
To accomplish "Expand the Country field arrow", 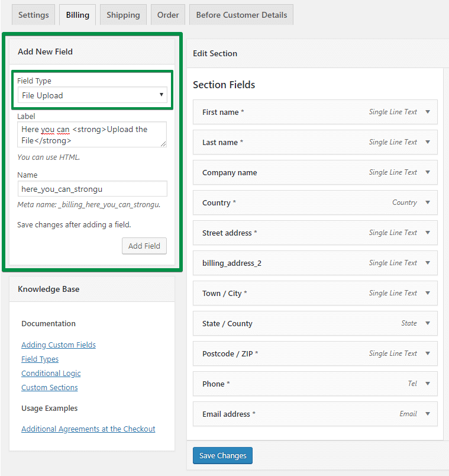I will pyautogui.click(x=428, y=202).
